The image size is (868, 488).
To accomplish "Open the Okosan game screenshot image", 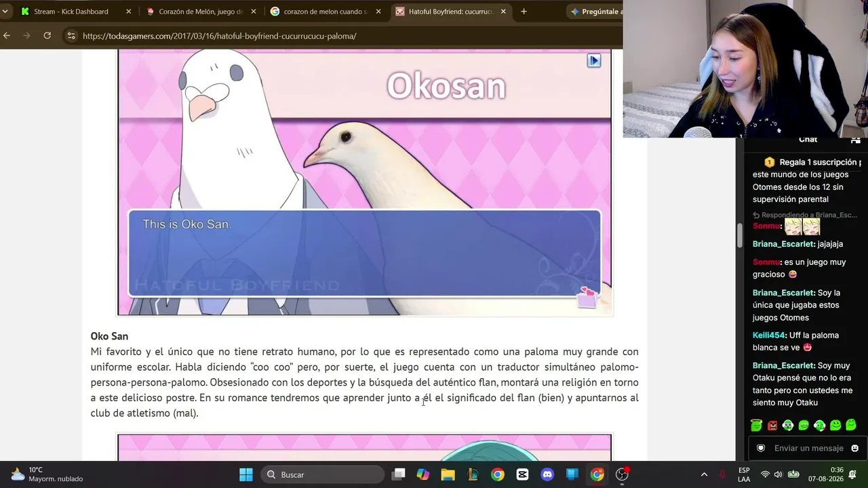I will coord(365,183).
